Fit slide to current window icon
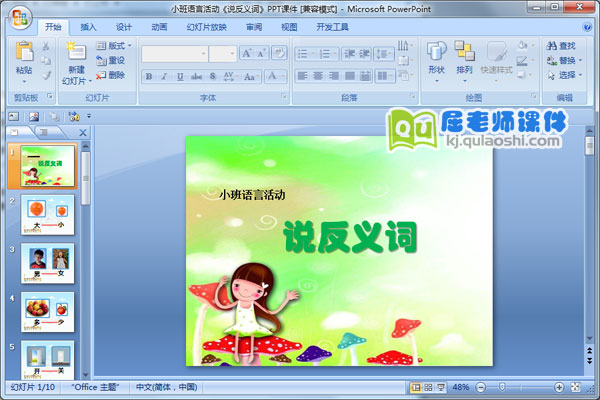Image resolution: width=600 pixels, height=400 pixels. click(x=576, y=387)
